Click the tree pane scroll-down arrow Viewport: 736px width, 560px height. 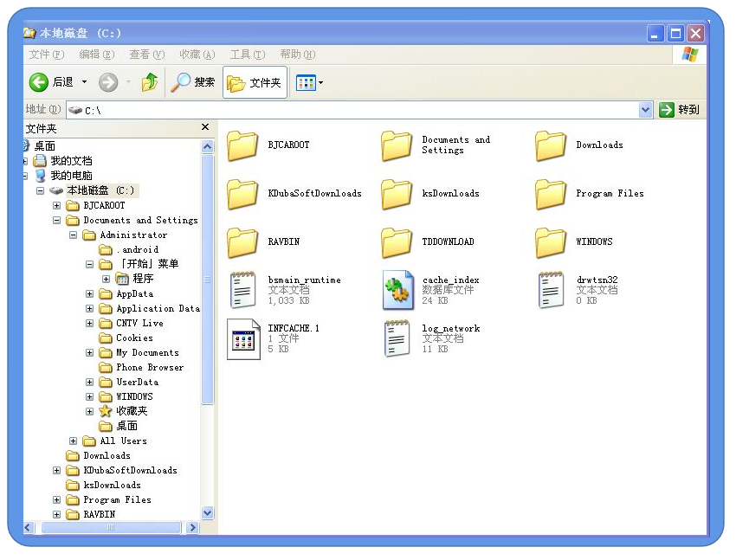(x=208, y=512)
